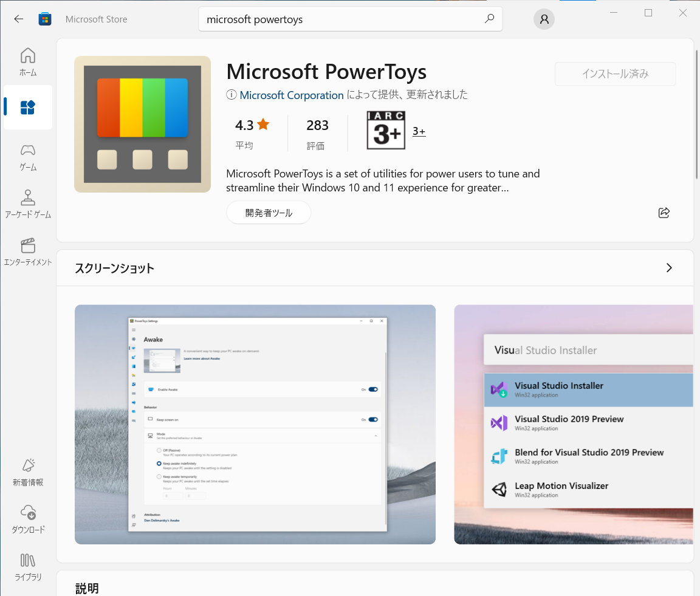Minimize the Microsoft Store window
The image size is (700, 596).
point(614,13)
